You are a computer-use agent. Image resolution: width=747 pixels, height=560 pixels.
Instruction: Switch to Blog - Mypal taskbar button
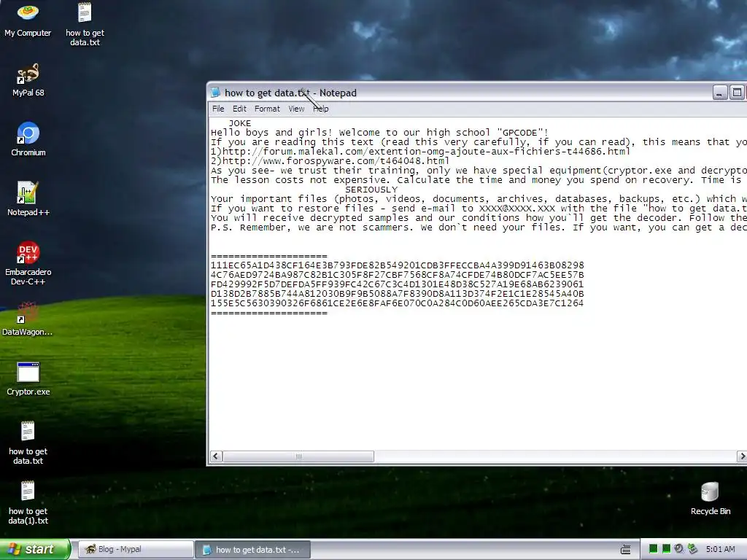(135, 550)
